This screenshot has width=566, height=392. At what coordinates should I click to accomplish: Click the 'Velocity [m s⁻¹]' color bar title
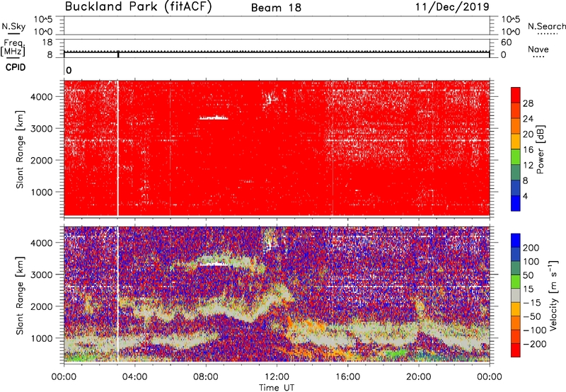[553, 295]
